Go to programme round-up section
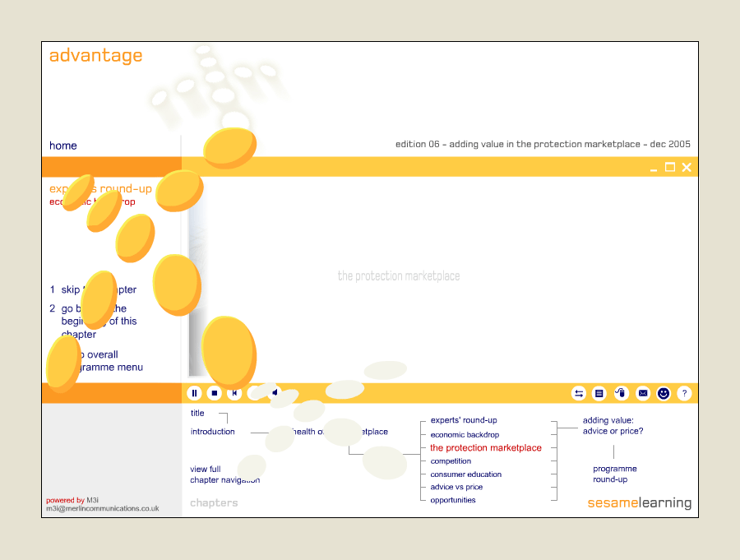The image size is (740, 560). 615,474
